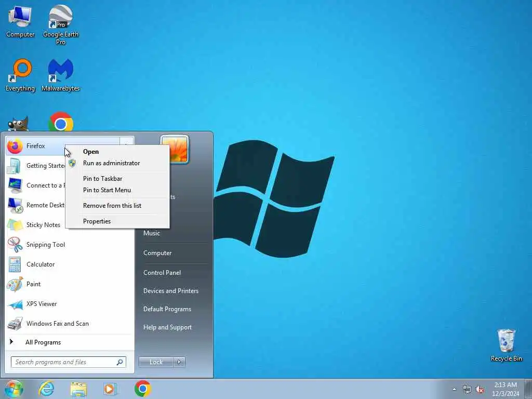The height and width of the screenshot is (399, 532).
Task: Click the Search programs and files box
Action: point(68,362)
